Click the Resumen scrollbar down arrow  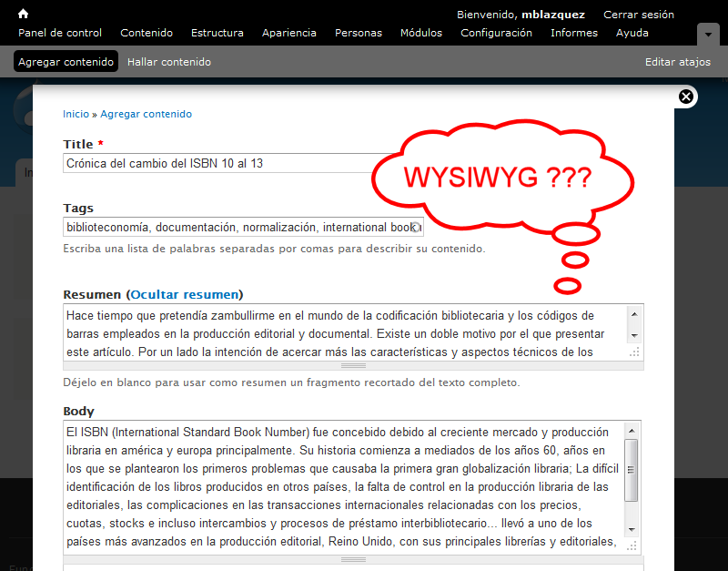[634, 335]
